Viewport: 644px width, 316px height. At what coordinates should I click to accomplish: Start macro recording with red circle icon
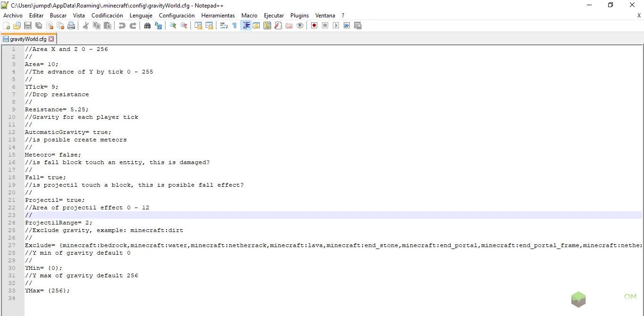(x=314, y=25)
